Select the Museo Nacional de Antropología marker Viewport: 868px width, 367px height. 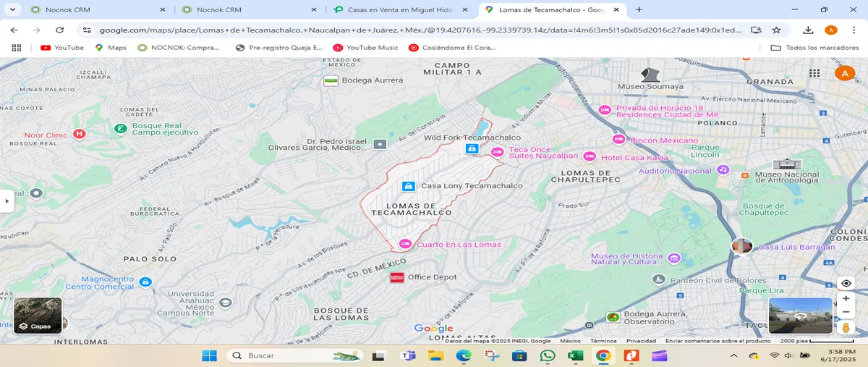pos(787,164)
